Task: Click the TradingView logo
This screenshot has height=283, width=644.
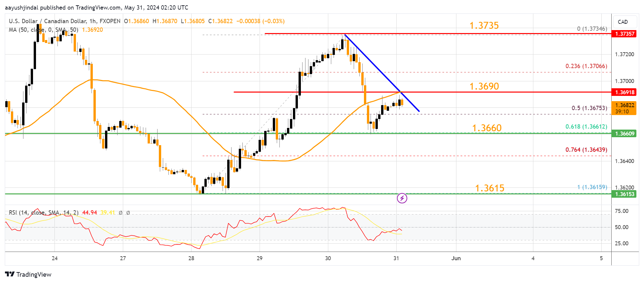Action: 28,274
